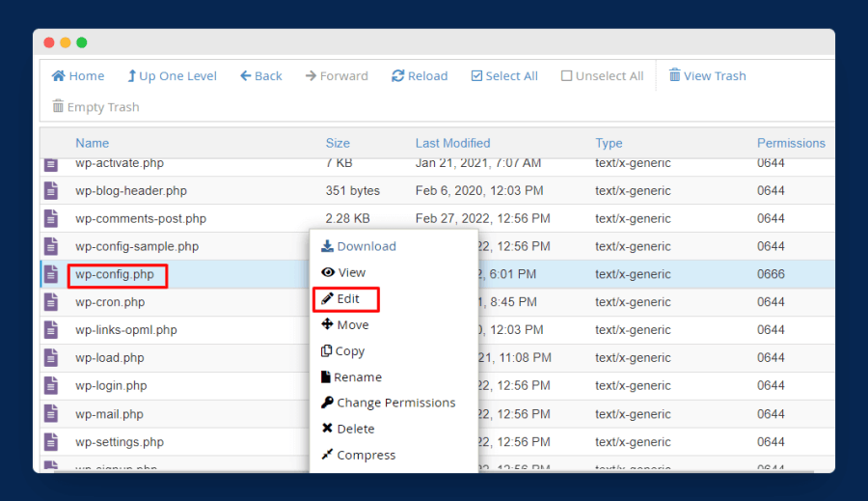Click file icon of wp-comments-post.php
Screen dimensions: 868x501
[x=51, y=218]
